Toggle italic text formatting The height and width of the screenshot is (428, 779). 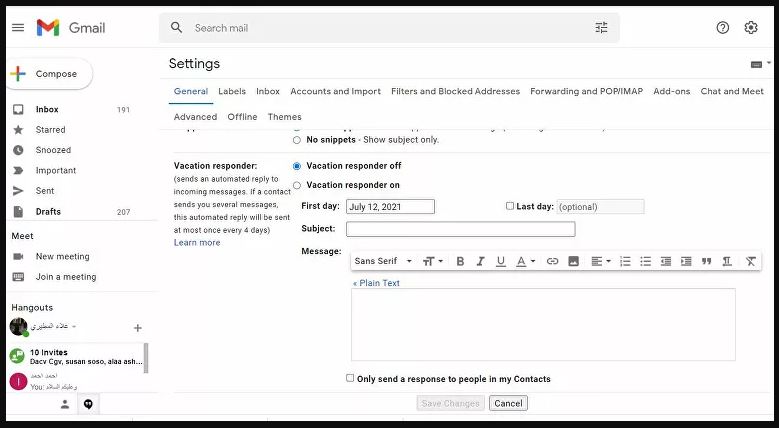[480, 261]
